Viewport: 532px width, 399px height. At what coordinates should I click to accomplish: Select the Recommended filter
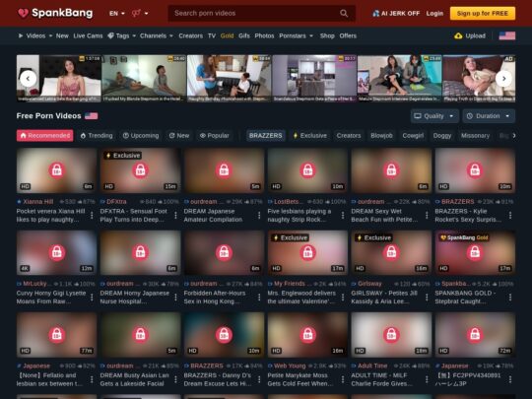[44, 135]
